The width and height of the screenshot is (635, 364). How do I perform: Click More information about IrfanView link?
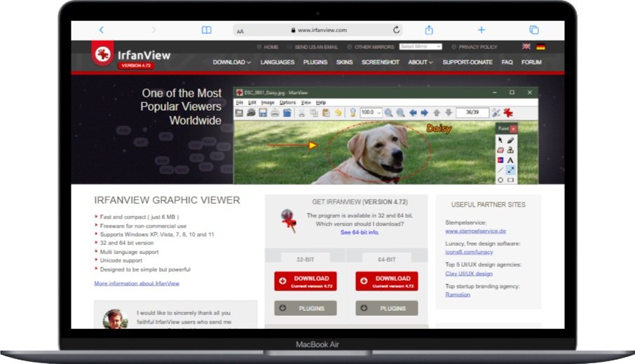point(137,283)
